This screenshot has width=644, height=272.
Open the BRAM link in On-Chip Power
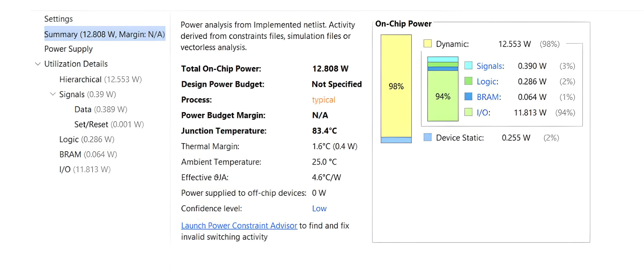pyautogui.click(x=489, y=97)
